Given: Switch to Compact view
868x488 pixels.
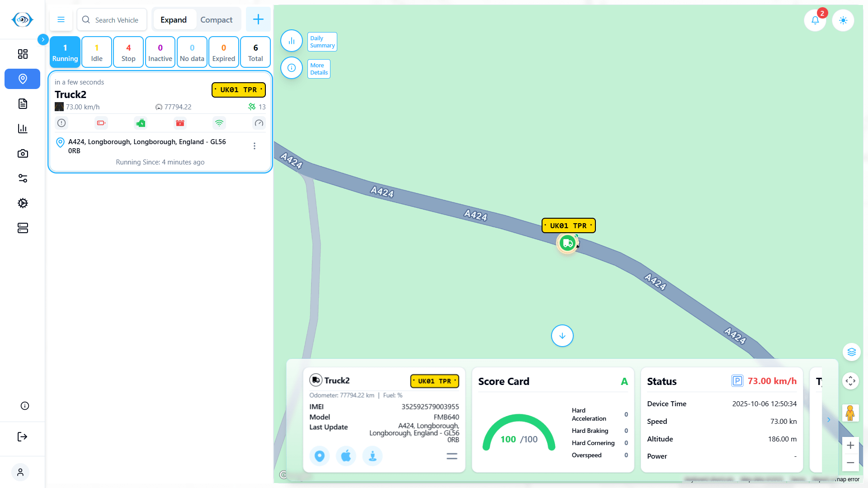Looking at the screenshot, I should [x=216, y=20].
